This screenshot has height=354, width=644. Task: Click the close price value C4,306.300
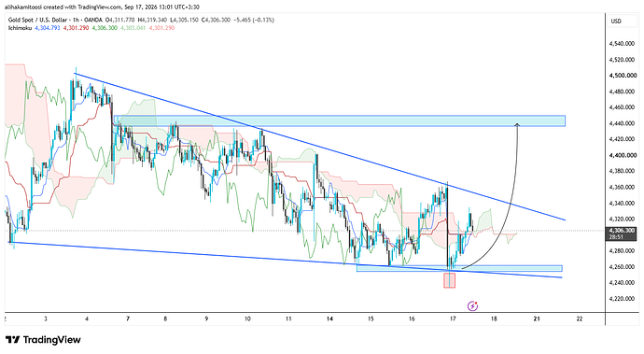pos(216,20)
